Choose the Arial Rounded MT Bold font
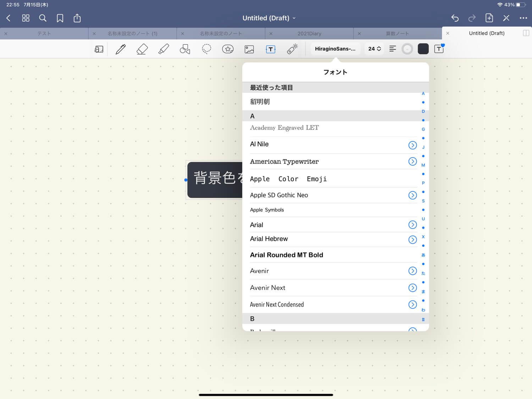Viewport: 532px width, 399px height. [330, 255]
